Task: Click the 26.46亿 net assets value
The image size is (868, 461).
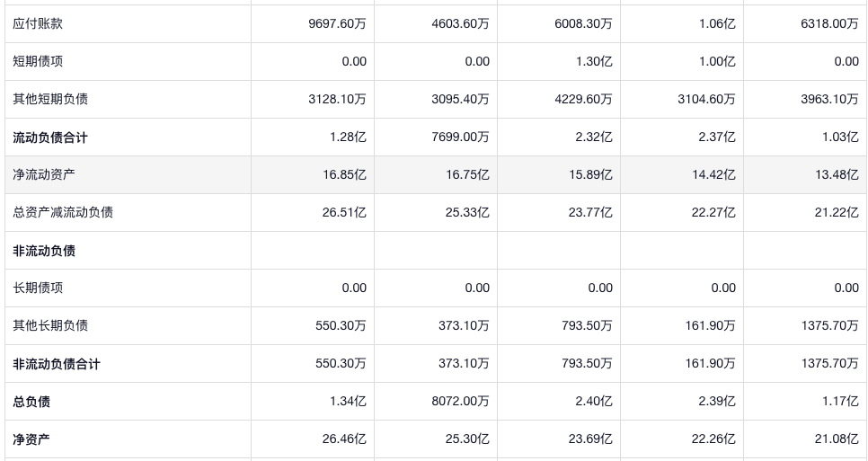Action: (344, 439)
